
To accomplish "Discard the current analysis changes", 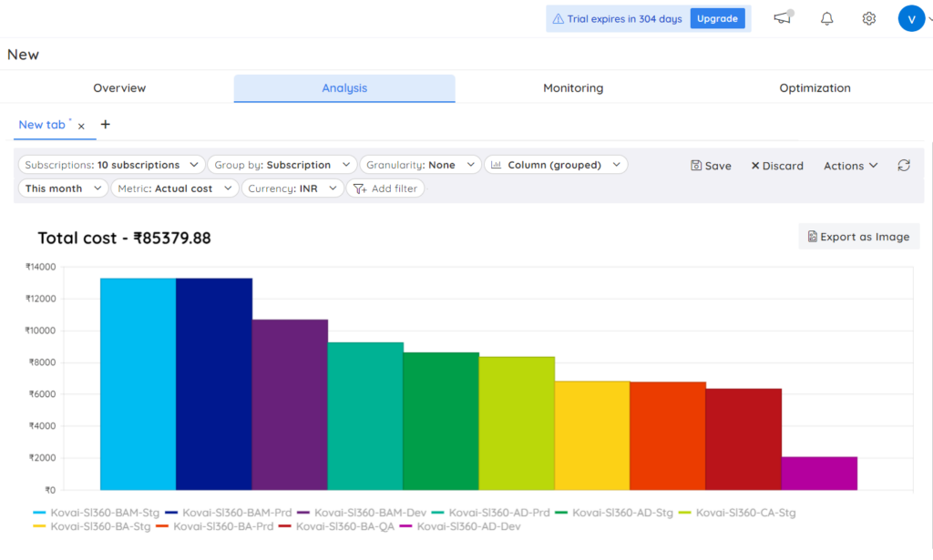I will (777, 166).
